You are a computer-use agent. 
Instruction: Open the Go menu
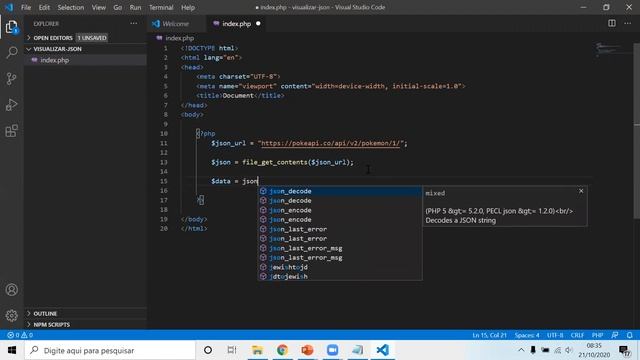pos(118,7)
